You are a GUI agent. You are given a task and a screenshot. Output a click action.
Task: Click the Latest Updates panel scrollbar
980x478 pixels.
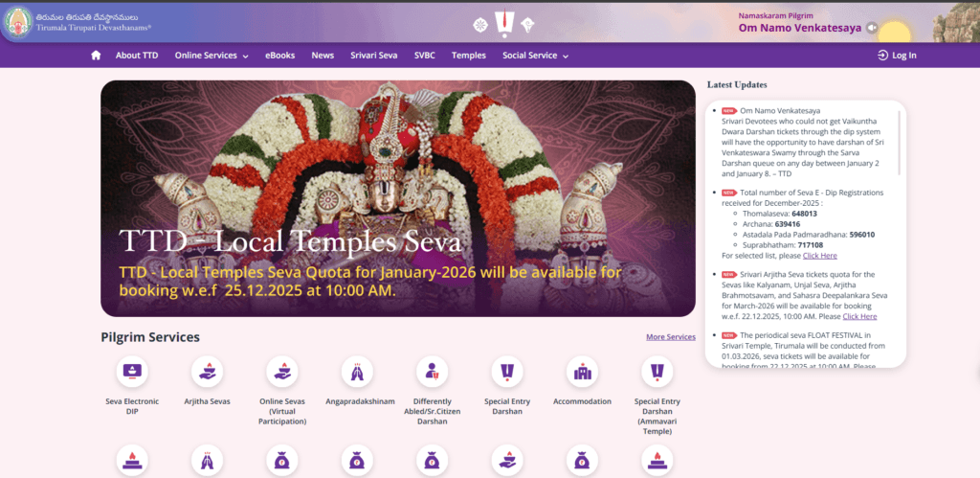(x=900, y=143)
